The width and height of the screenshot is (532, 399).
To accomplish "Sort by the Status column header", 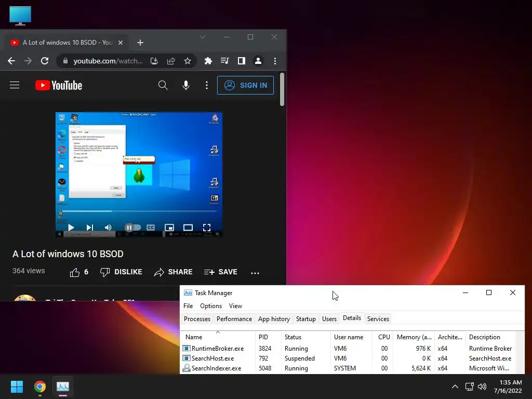I will point(305,337).
